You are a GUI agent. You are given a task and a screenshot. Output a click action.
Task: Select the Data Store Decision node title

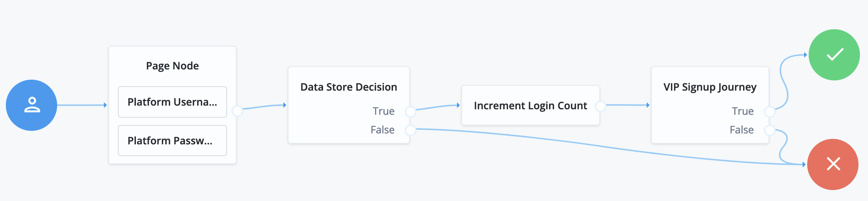(349, 87)
